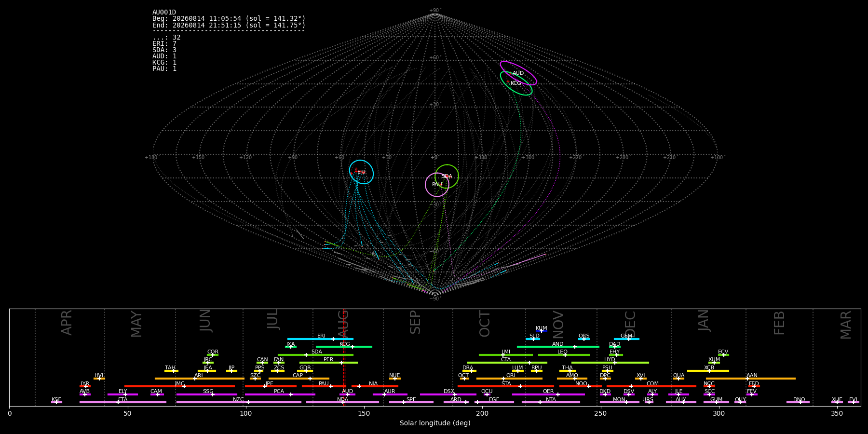Click the LEO shower timeline bar

[x=564, y=355]
